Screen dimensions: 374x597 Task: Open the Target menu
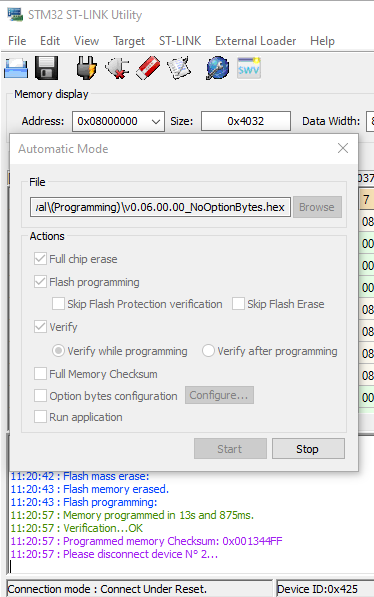point(129,41)
